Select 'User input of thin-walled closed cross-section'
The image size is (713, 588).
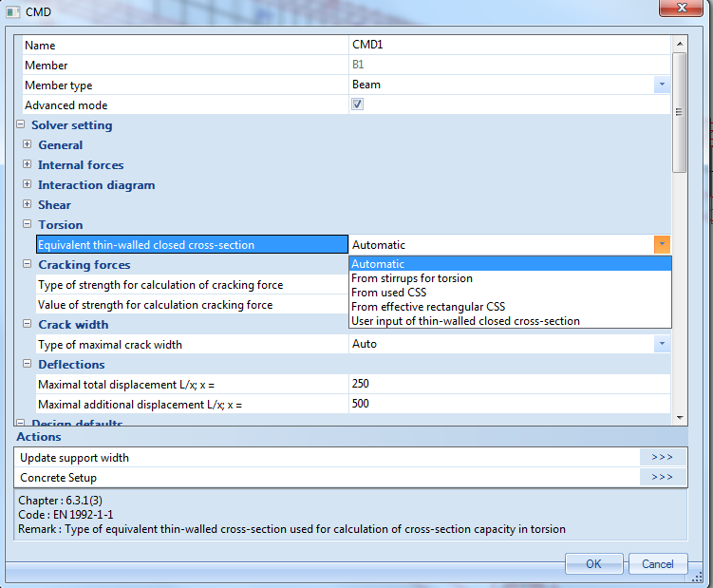465,321
